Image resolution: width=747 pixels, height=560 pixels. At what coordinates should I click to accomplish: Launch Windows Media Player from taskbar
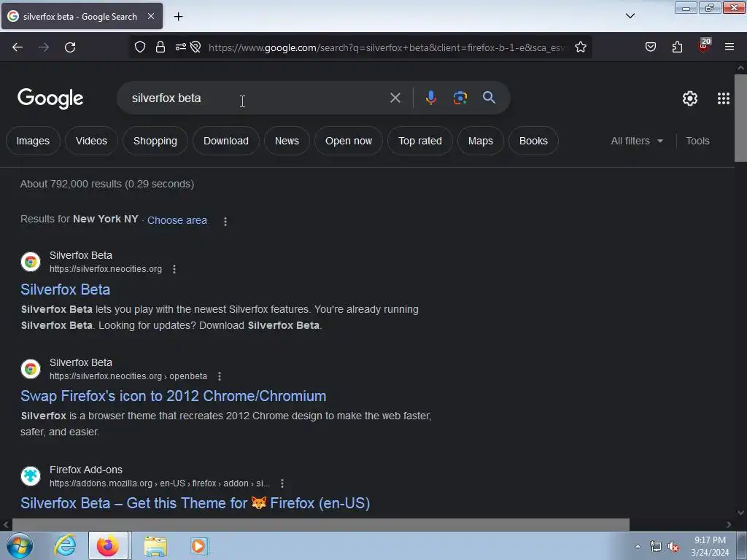(x=199, y=545)
